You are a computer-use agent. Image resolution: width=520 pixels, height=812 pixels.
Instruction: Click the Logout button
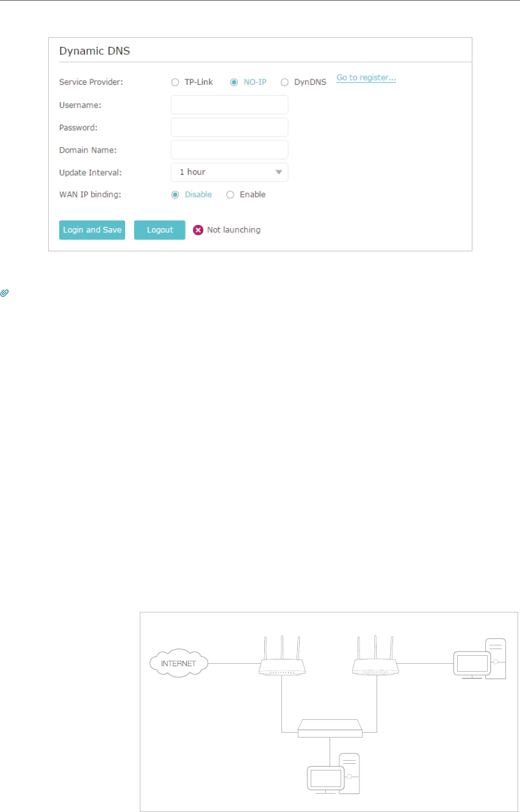pyautogui.click(x=160, y=230)
